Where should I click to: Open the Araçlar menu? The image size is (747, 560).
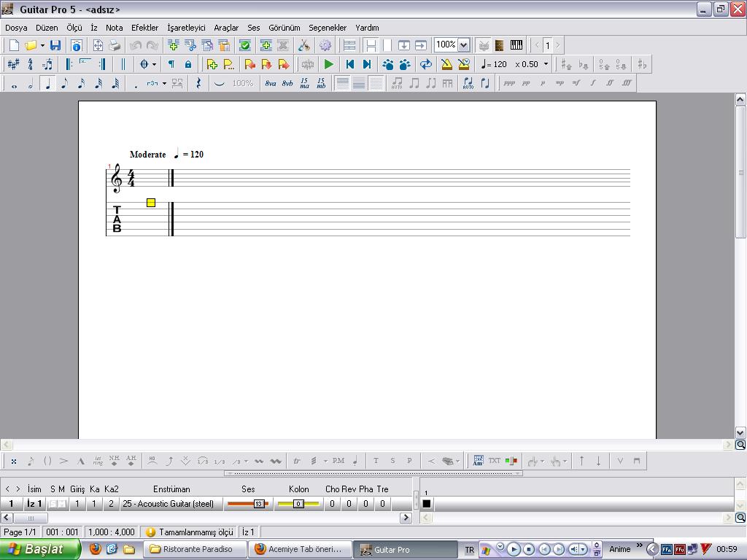226,28
